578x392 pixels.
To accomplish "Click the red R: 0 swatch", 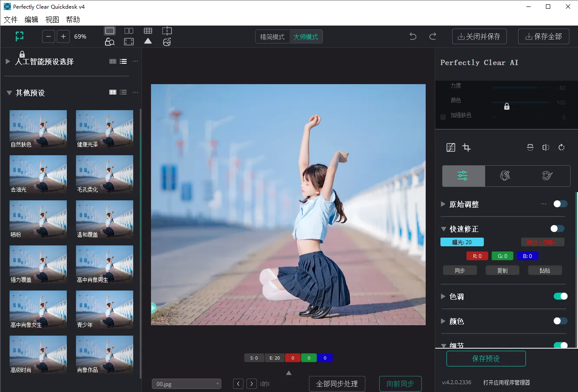I will [x=477, y=256].
